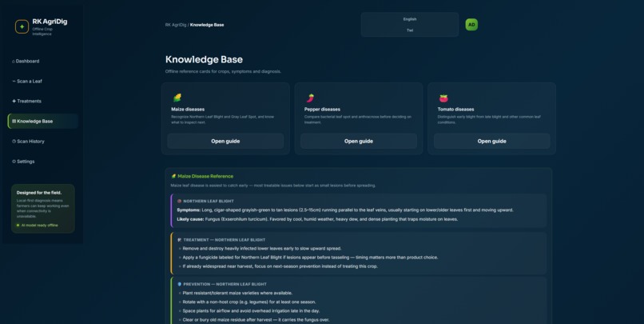
Task: Click the pepper chili icon
Action: click(310, 98)
